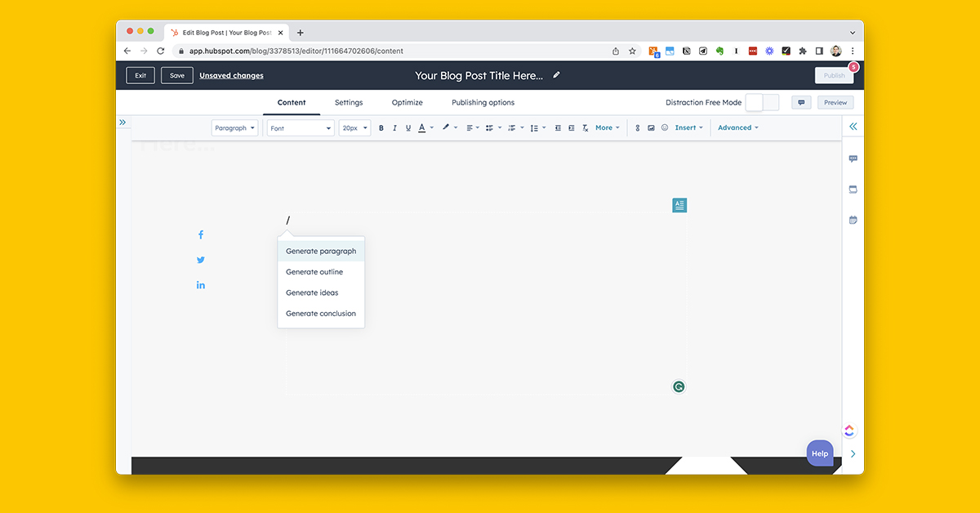The image size is (980, 513).
Task: Insert an image with the image icon
Action: 651,128
